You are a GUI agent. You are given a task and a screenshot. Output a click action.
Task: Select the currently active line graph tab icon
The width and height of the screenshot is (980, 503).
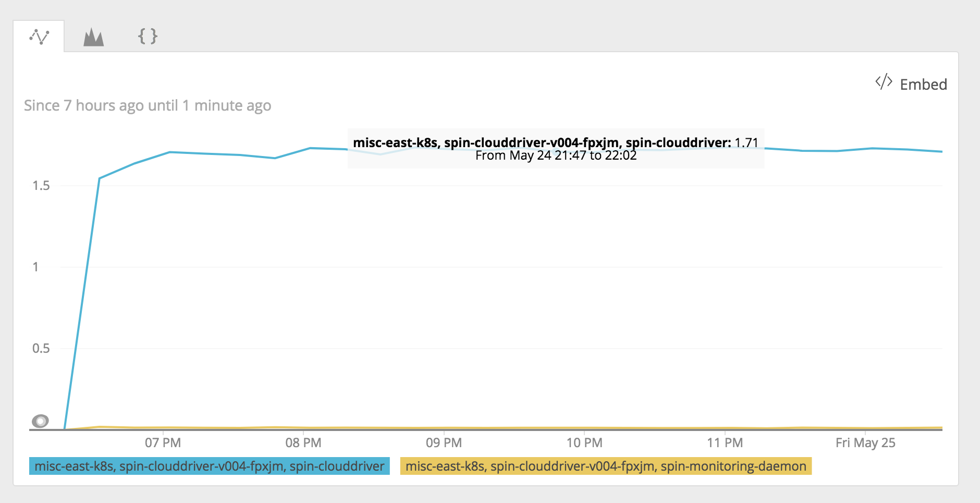click(x=39, y=37)
